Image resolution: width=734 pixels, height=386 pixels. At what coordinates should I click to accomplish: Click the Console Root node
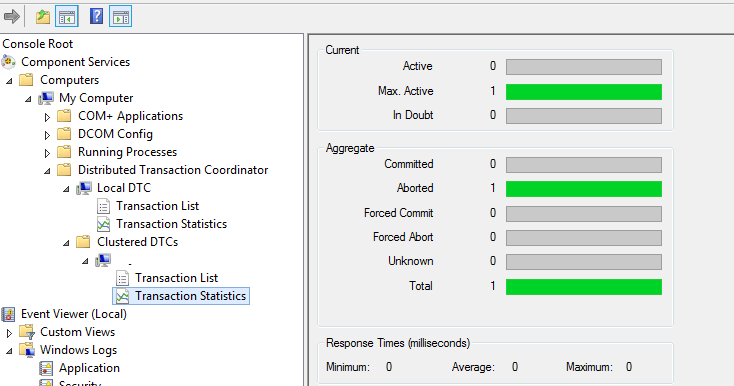tap(37, 44)
